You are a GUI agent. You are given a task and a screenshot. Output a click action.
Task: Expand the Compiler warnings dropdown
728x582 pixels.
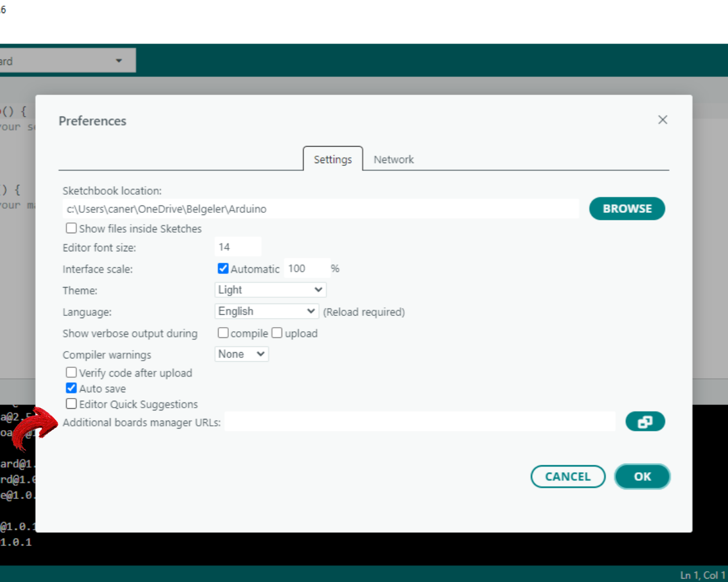tap(241, 354)
